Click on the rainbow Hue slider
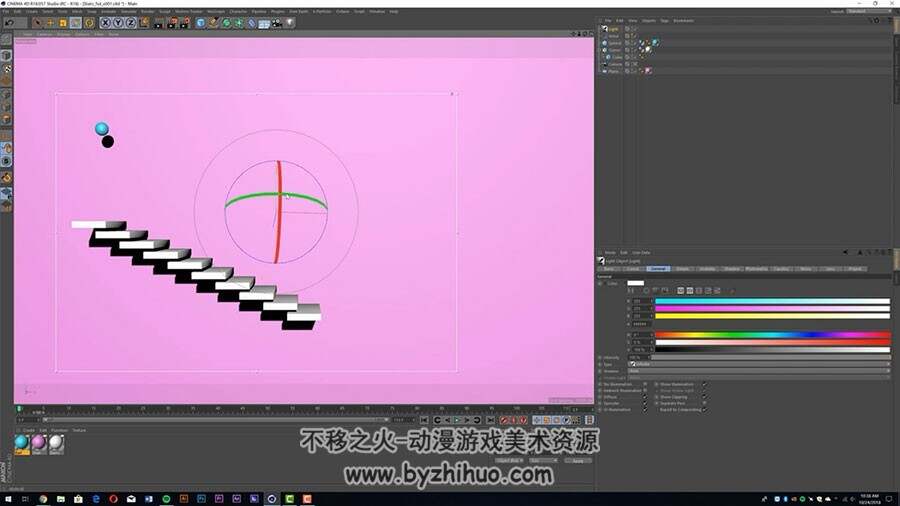This screenshot has width=900, height=506. (773, 334)
